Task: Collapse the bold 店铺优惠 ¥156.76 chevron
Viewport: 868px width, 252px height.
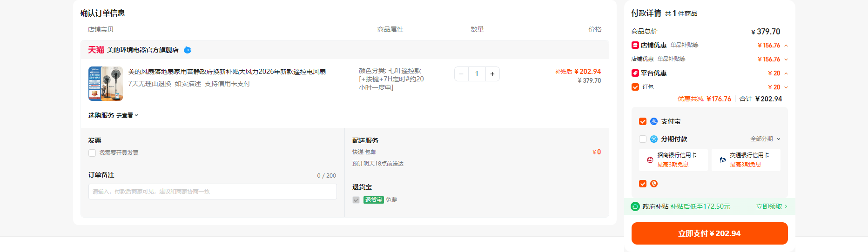Action: coord(786,46)
